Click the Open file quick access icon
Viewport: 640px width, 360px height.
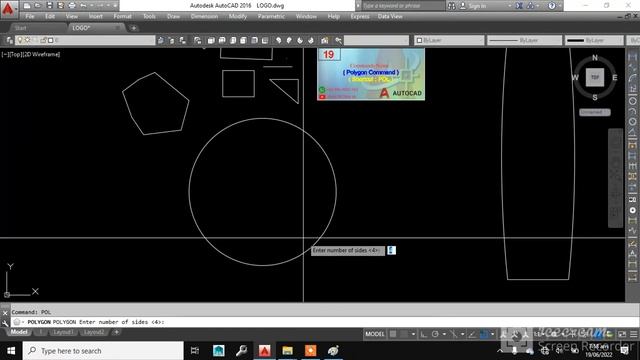coord(38,5)
